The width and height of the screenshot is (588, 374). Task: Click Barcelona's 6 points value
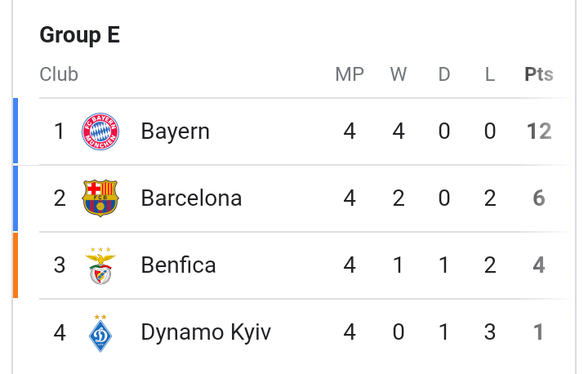tap(539, 198)
